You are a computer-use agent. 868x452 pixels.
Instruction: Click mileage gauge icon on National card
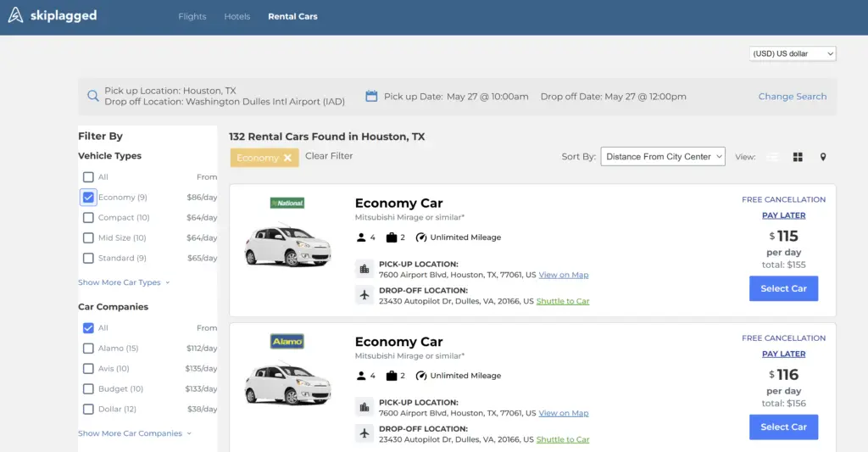point(421,237)
